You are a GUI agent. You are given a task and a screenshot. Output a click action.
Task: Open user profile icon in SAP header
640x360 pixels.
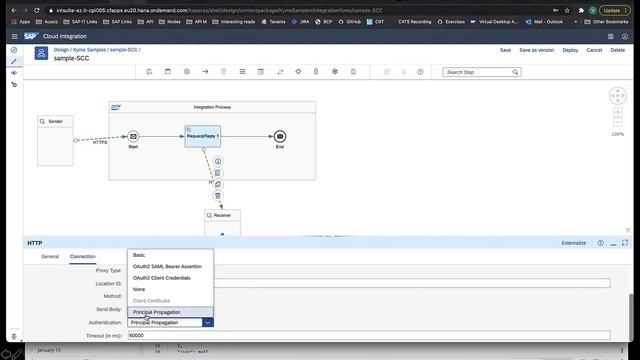click(625, 36)
